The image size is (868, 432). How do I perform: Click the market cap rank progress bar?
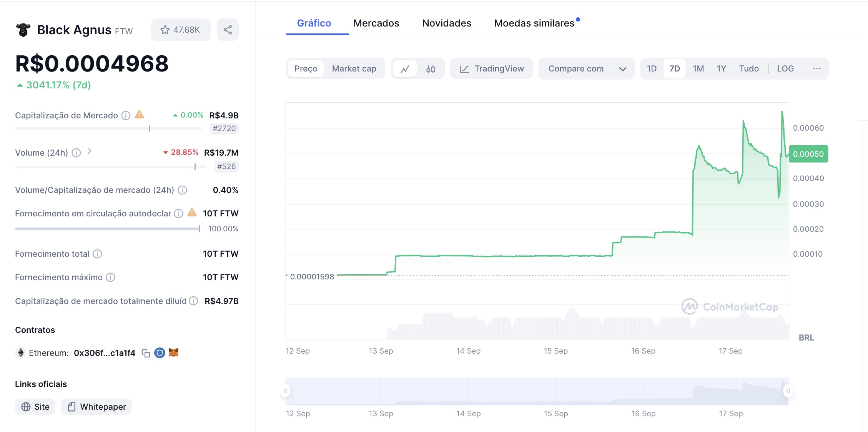(108, 129)
